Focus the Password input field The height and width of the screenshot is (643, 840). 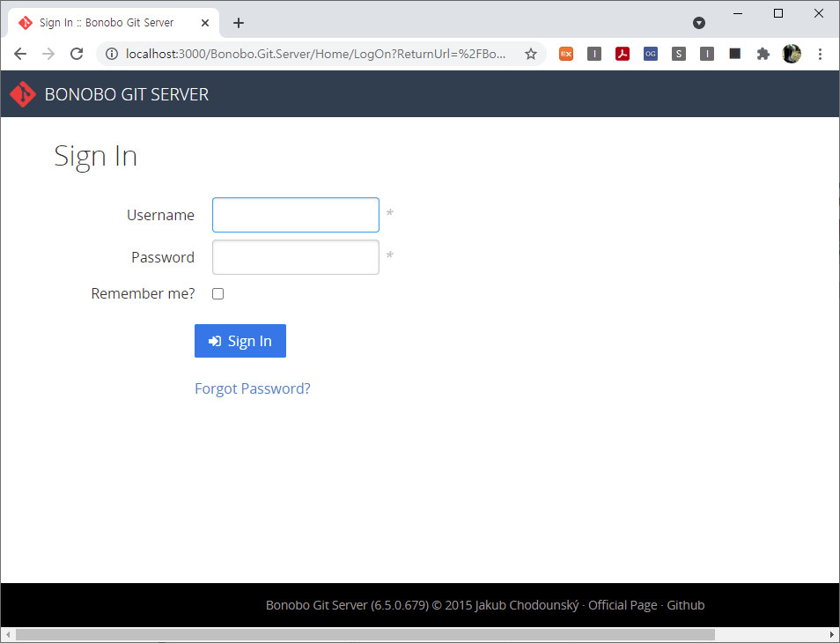pyautogui.click(x=296, y=257)
